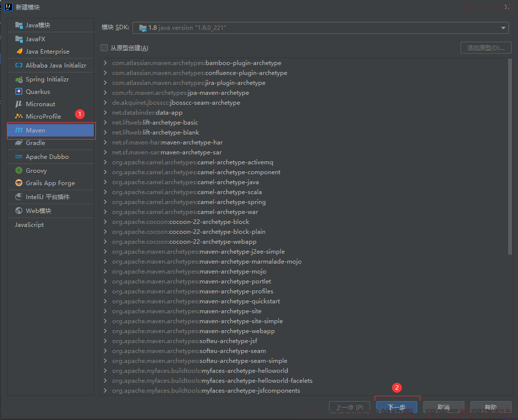518x420 pixels.
Task: Click the MicroProfile icon
Action: [19, 116]
